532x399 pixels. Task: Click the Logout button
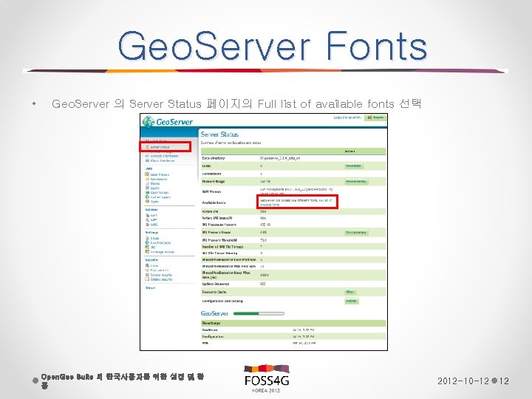click(375, 117)
